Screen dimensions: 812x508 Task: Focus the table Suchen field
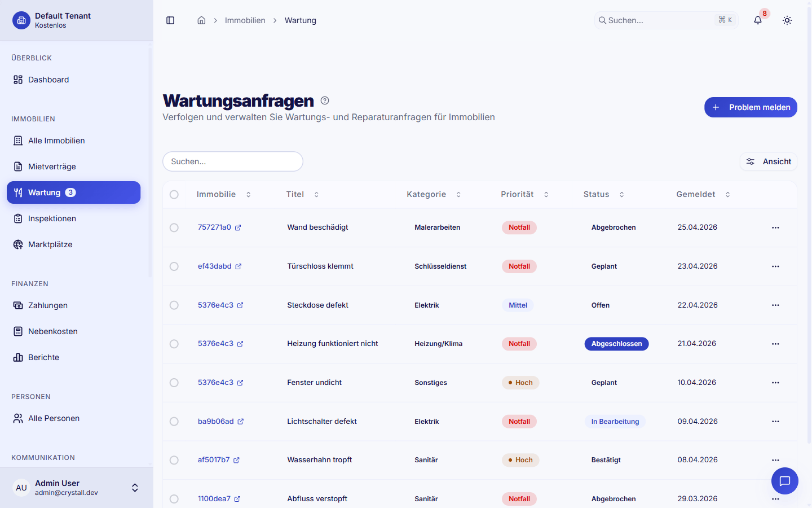[x=233, y=161]
